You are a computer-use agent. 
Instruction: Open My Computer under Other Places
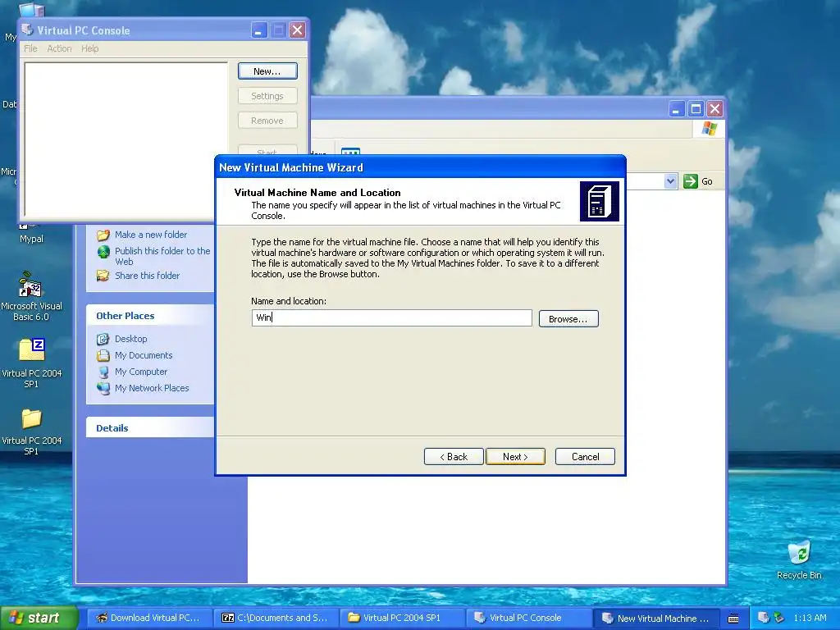click(x=141, y=372)
